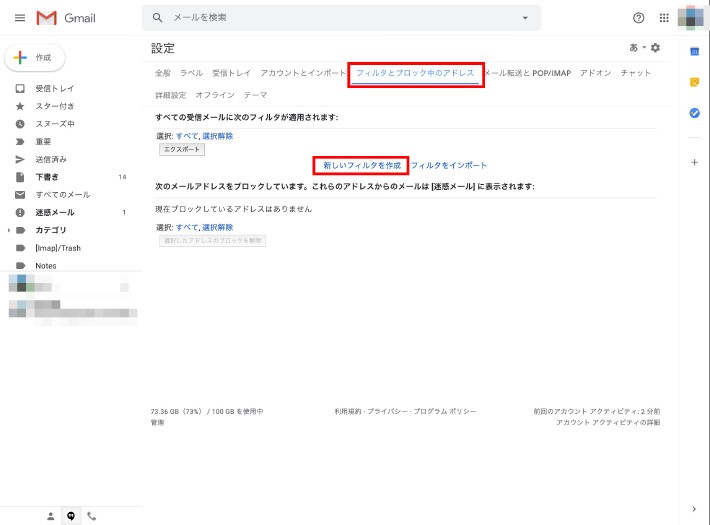Open Google Keep side panel icon
Screen dimensions: 710x525
[694, 82]
